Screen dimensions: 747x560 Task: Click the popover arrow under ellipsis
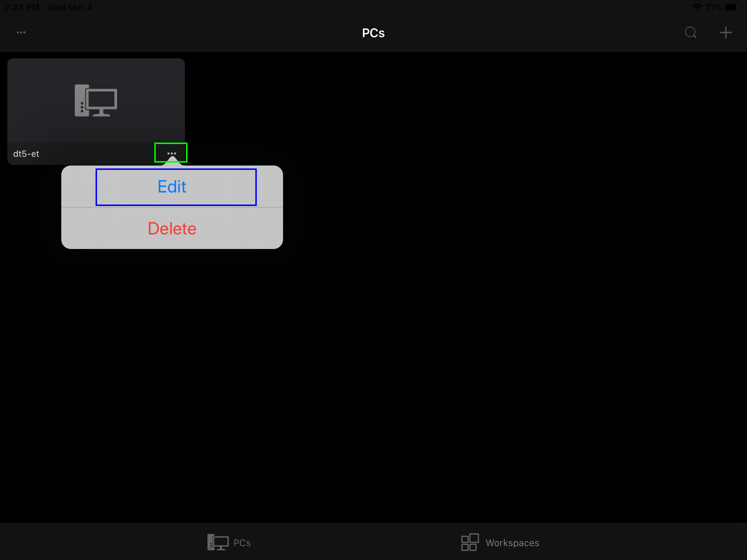tap(172, 161)
